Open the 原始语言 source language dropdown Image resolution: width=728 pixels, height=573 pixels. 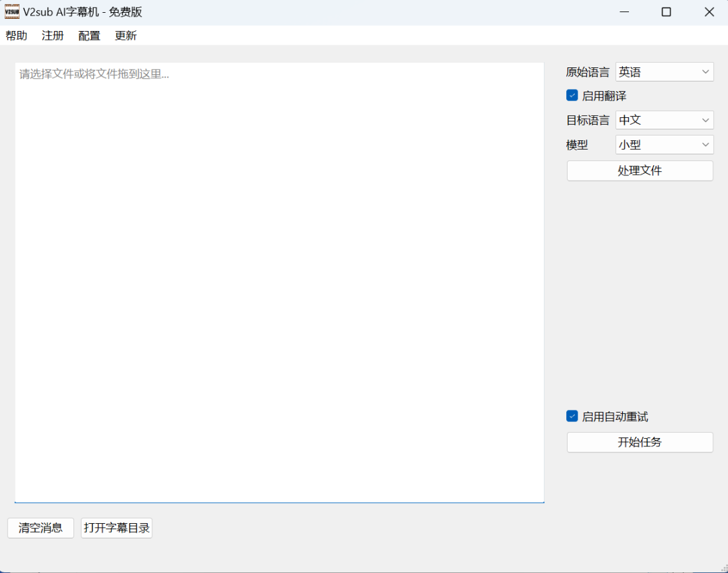point(664,71)
